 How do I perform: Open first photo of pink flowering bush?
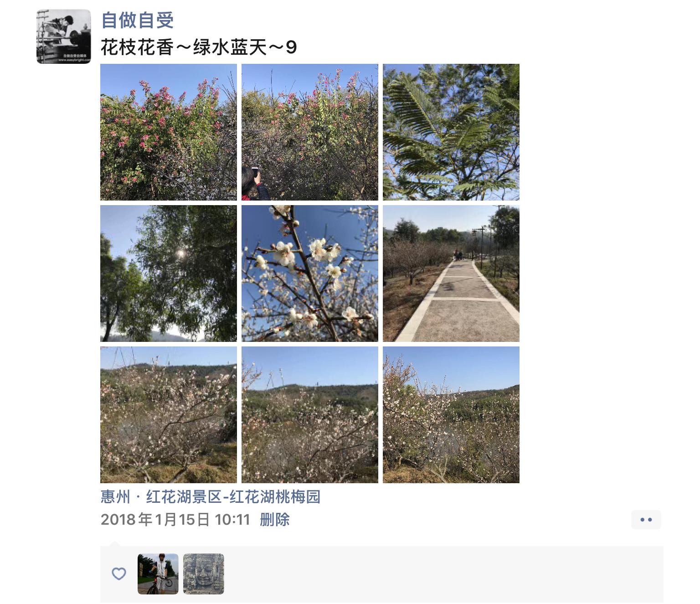coord(169,132)
